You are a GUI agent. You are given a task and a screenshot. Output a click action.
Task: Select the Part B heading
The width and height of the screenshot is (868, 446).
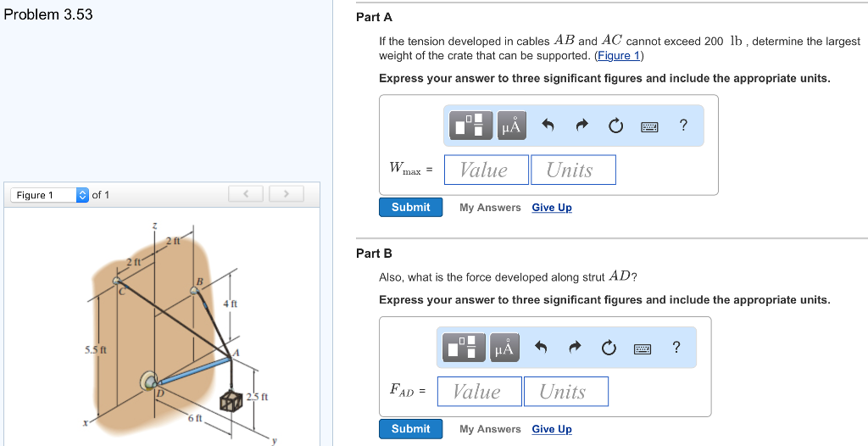374,254
